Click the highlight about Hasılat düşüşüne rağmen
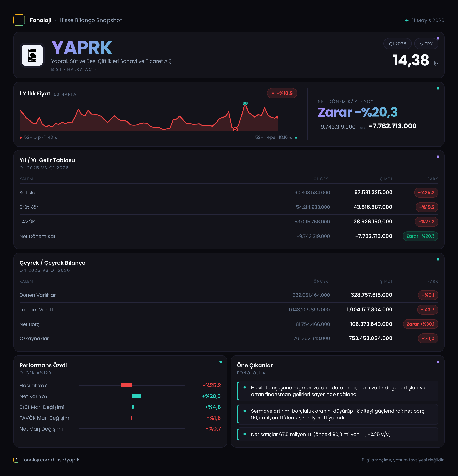 338,391
